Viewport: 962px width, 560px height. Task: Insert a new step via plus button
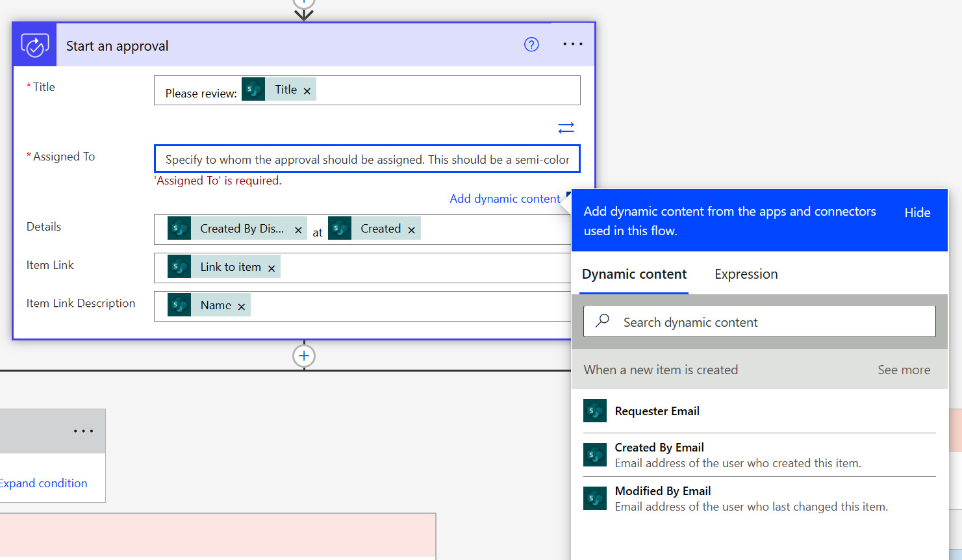coord(304,356)
